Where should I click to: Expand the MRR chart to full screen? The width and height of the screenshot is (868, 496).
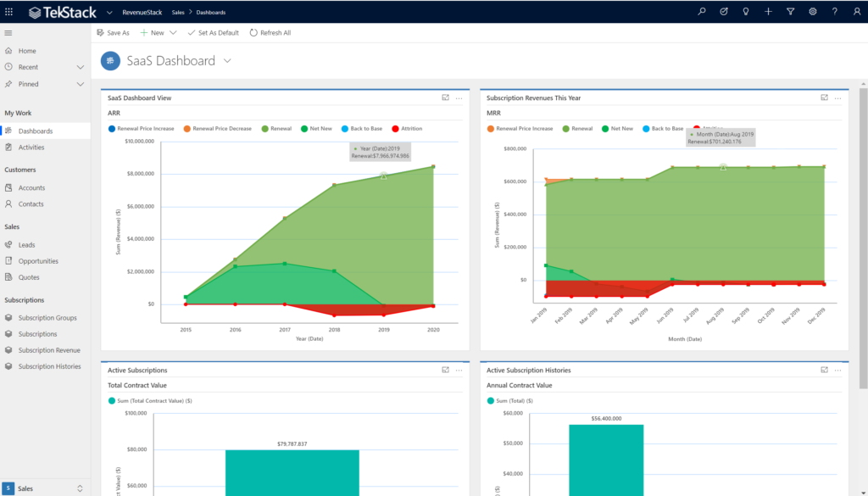tap(823, 98)
